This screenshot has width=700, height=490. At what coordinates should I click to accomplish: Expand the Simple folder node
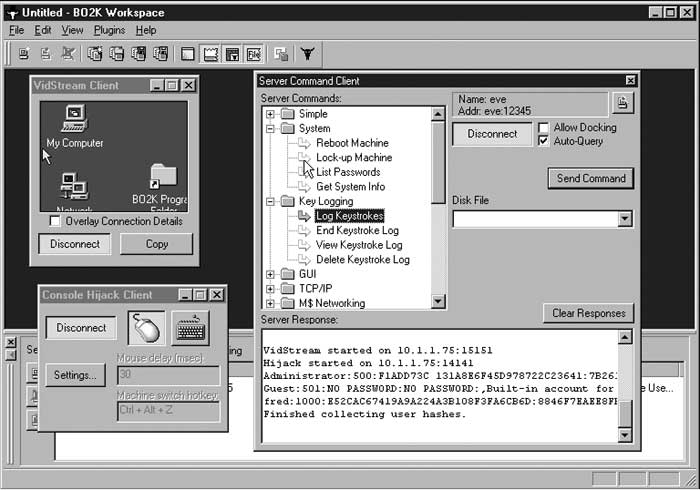click(x=270, y=114)
